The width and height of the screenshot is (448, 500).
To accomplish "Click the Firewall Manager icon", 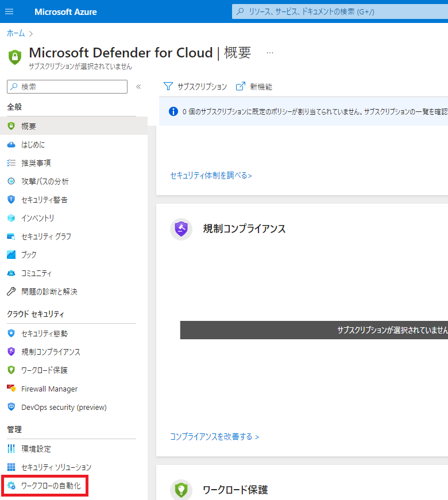I will 11,389.
